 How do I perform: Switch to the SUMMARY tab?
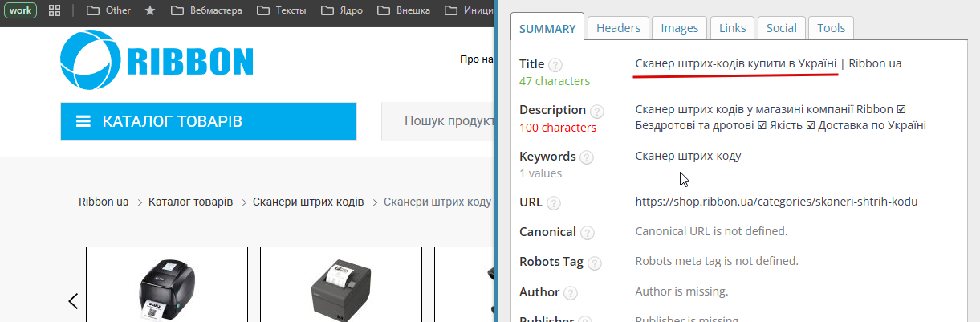(x=547, y=28)
